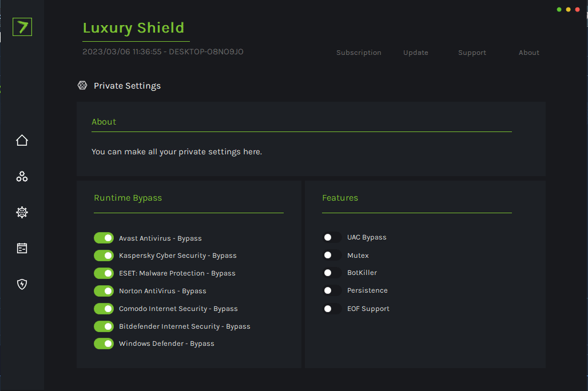This screenshot has width=588, height=391.
Task: Click the green window control dot
Action: pos(559,9)
